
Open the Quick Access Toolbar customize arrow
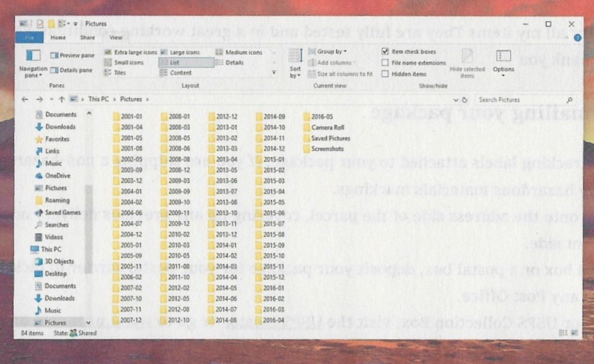pos(76,24)
